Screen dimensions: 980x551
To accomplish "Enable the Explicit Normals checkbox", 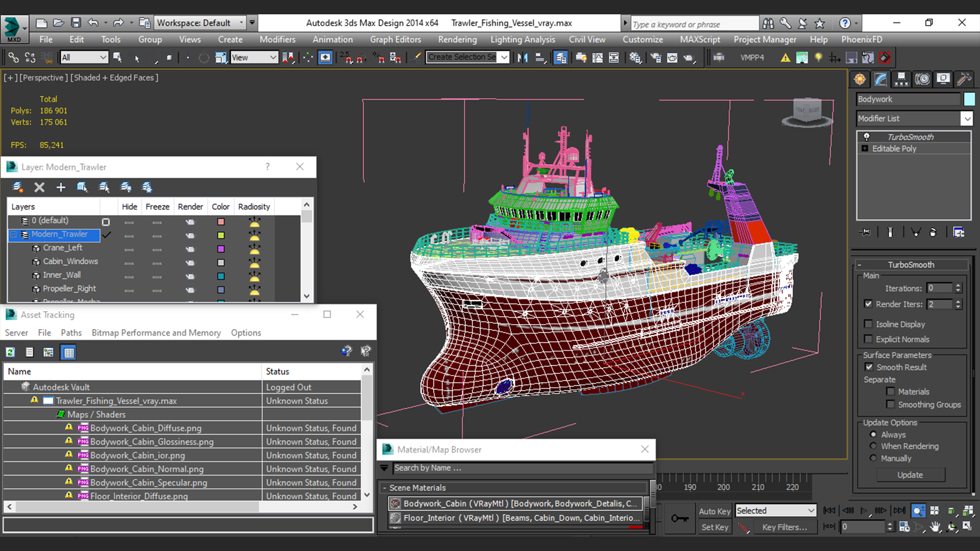I will (868, 339).
